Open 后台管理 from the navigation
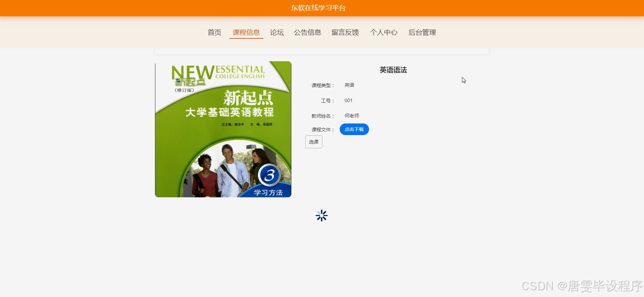644x297 pixels. click(422, 32)
